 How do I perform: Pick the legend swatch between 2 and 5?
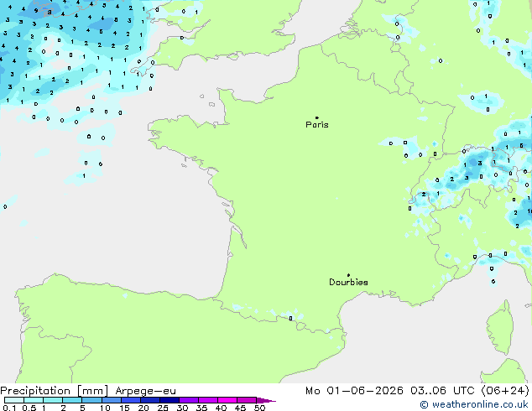(72, 400)
